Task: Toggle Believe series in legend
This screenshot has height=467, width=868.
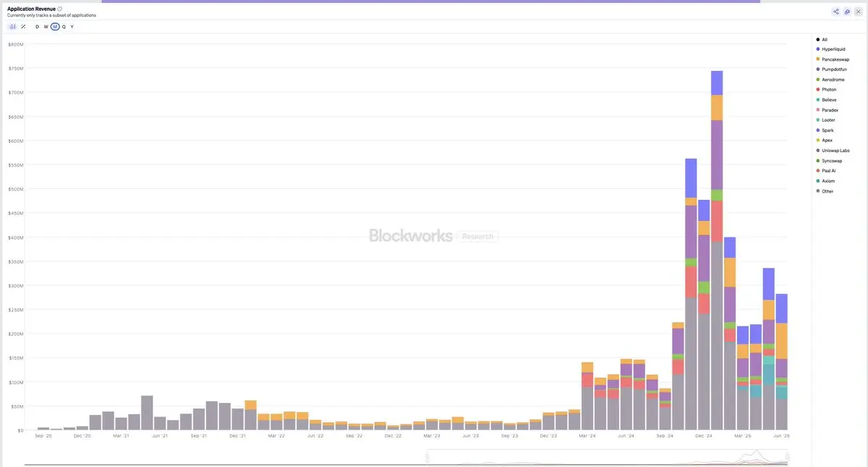Action: 826,100
